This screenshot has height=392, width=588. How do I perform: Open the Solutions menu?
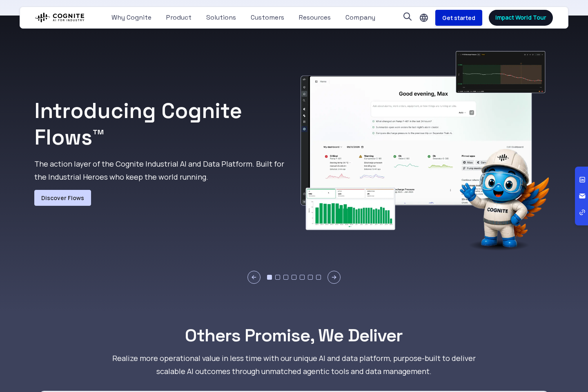tap(221, 18)
